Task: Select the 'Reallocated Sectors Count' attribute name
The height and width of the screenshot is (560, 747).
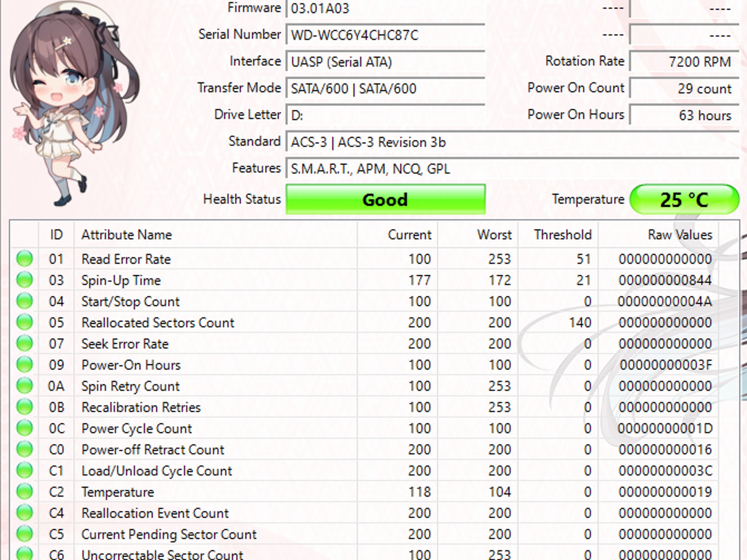Action: point(158,323)
